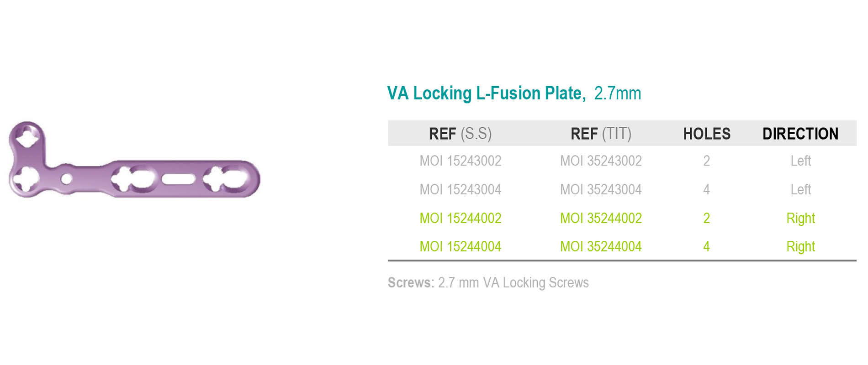Viewport: 868px width, 365px height.
Task: Select reference MOI 35243004
Action: 601,189
